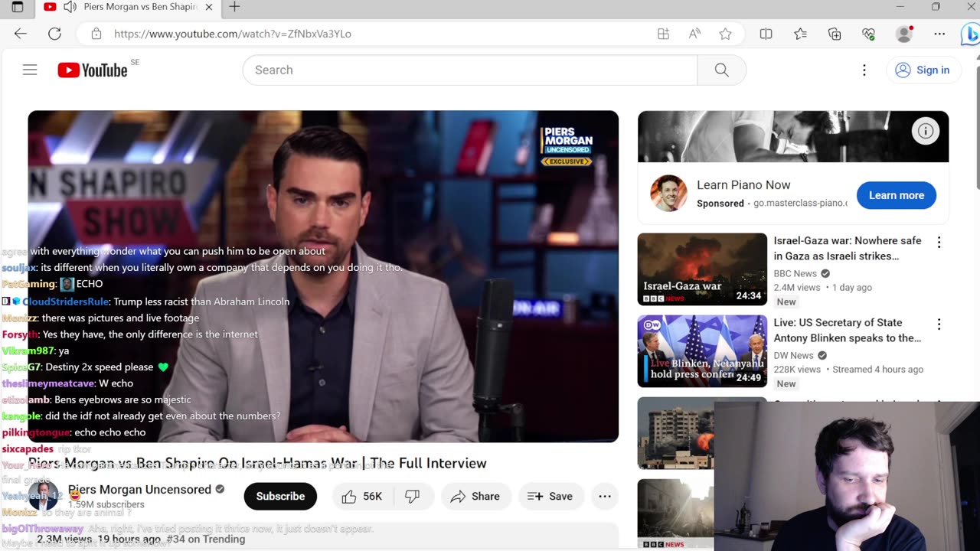
Task: Open the ad info circle icon
Action: [x=926, y=132]
